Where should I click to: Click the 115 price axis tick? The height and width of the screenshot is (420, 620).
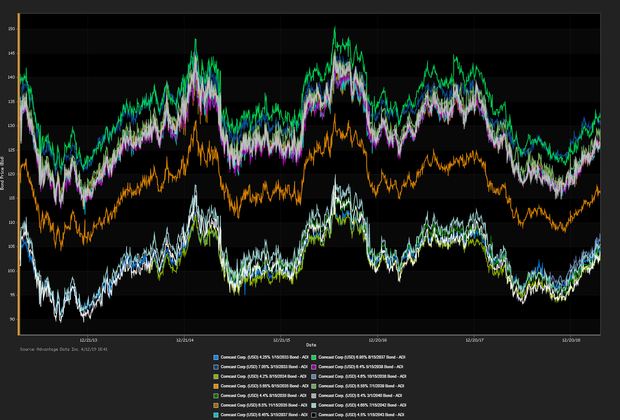(x=11, y=198)
